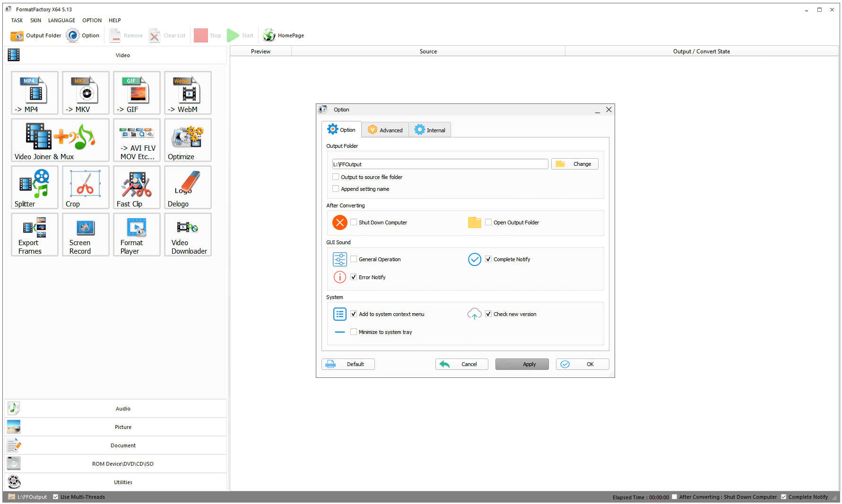Expand the Document category
This screenshot has height=504, width=842.
click(116, 445)
